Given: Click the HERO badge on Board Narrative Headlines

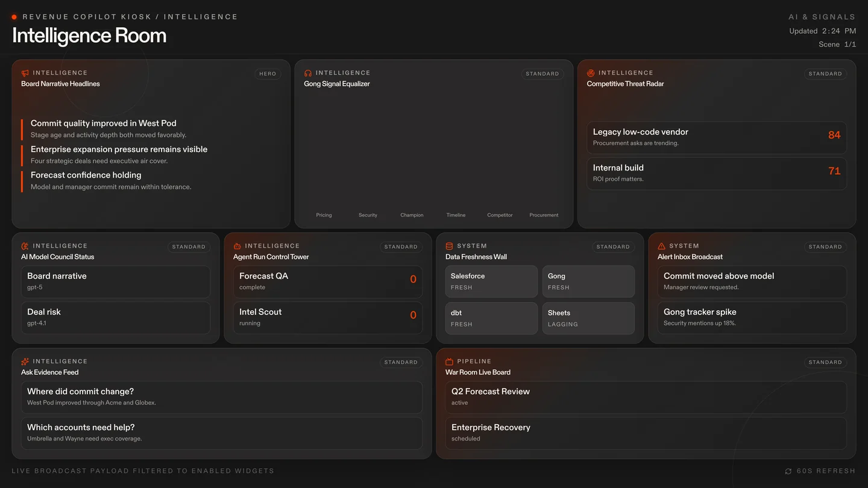Looking at the screenshot, I should pyautogui.click(x=268, y=74).
